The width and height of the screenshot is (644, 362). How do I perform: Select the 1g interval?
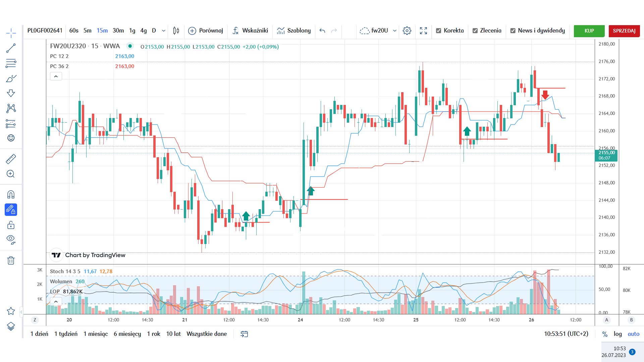[132, 31]
